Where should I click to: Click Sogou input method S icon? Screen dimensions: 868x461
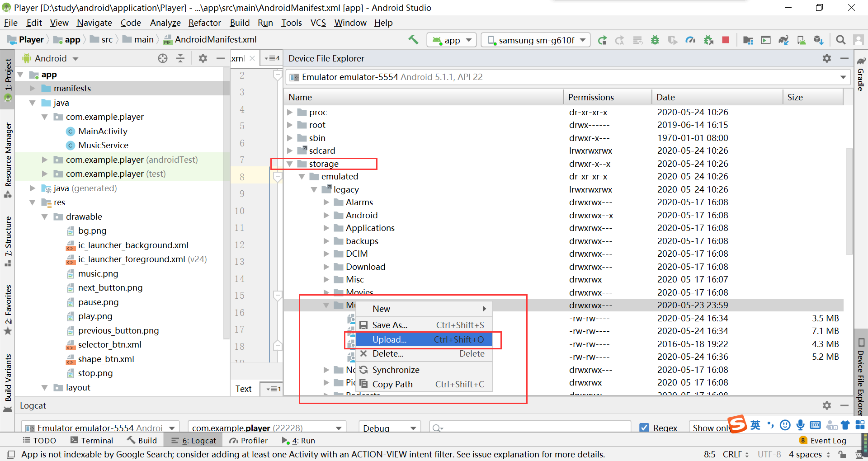(737, 424)
